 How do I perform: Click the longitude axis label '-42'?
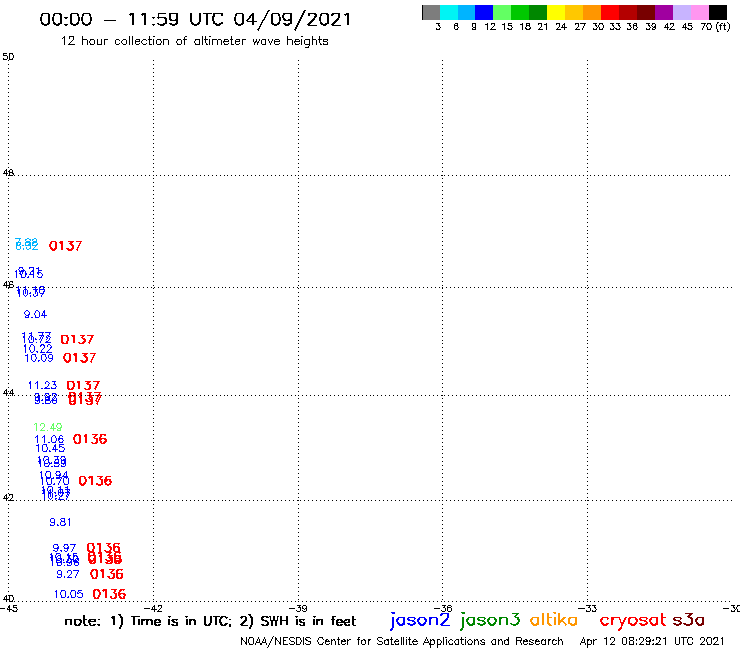pyautogui.click(x=153, y=608)
